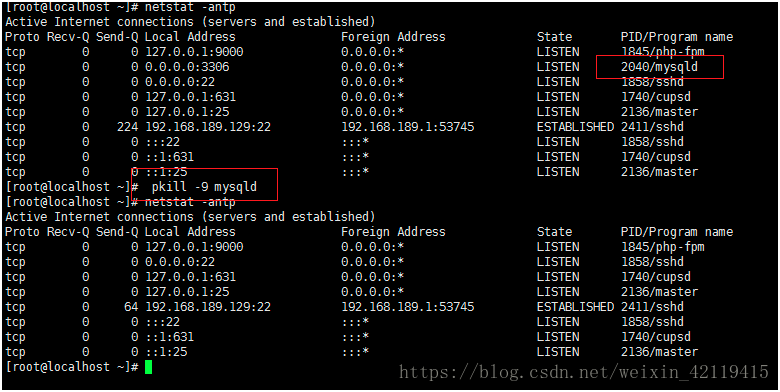This screenshot has height=392, width=780.
Task: Click the "pkill -9 mysqld" command text
Action: coord(204,187)
